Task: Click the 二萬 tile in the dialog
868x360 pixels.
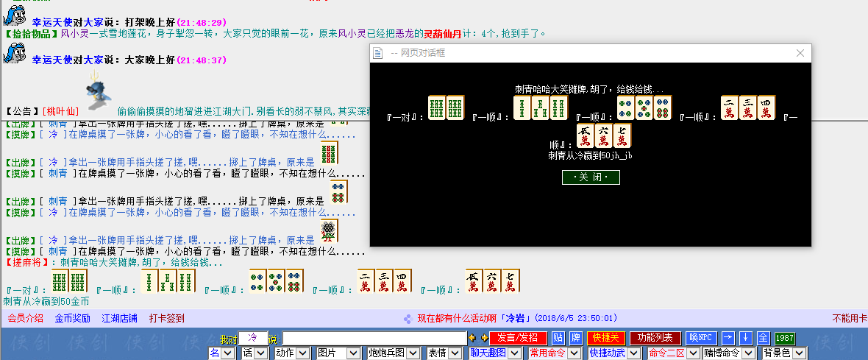Action: coord(730,107)
